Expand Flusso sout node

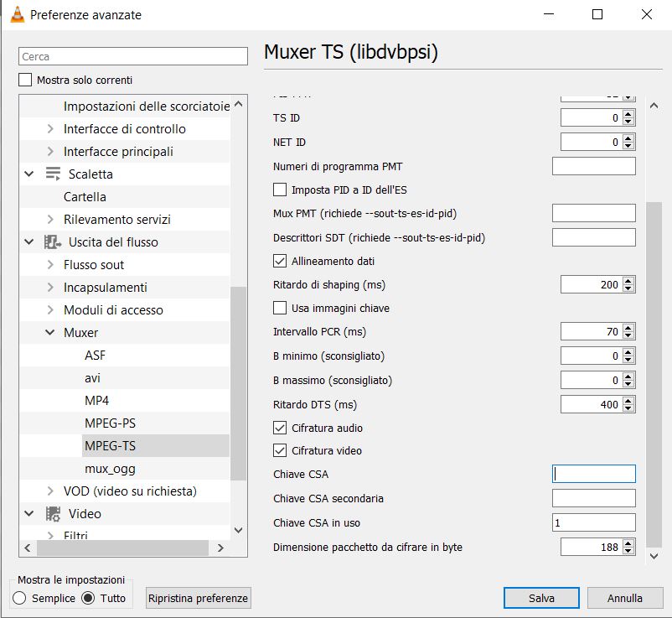click(x=50, y=265)
